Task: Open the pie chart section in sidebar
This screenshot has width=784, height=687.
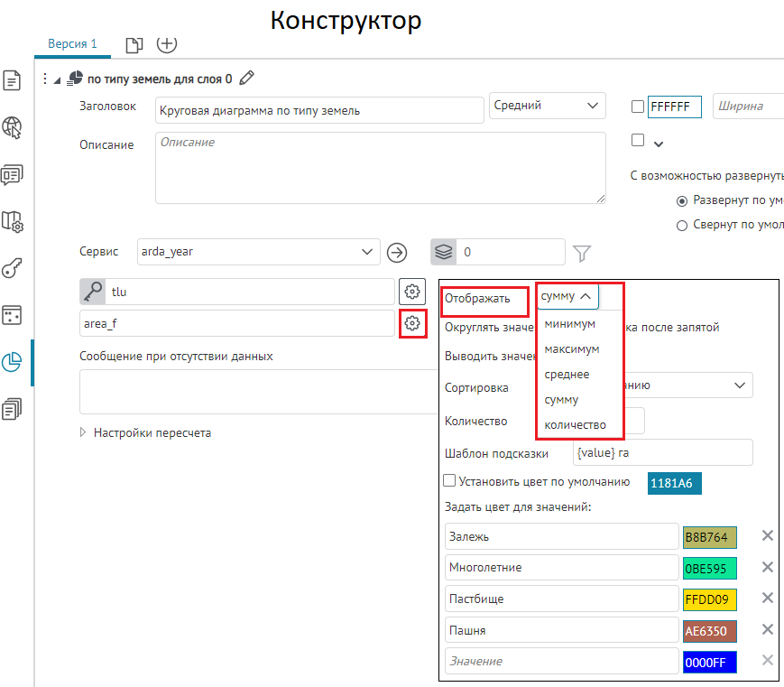Action: (x=13, y=362)
